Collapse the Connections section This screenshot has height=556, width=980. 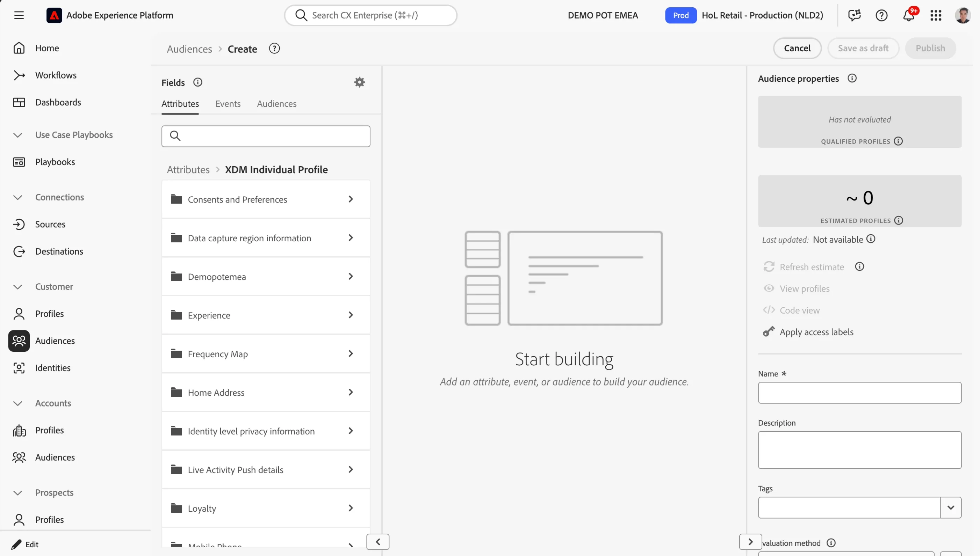(17, 197)
